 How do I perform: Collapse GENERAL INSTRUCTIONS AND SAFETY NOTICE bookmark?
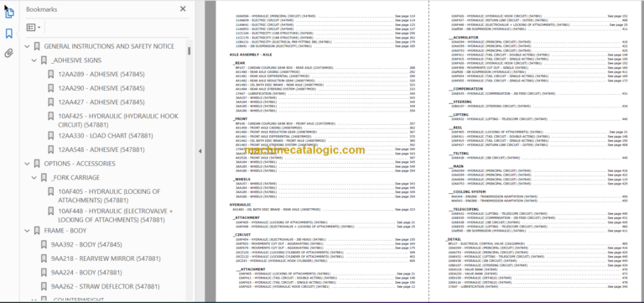click(x=27, y=46)
